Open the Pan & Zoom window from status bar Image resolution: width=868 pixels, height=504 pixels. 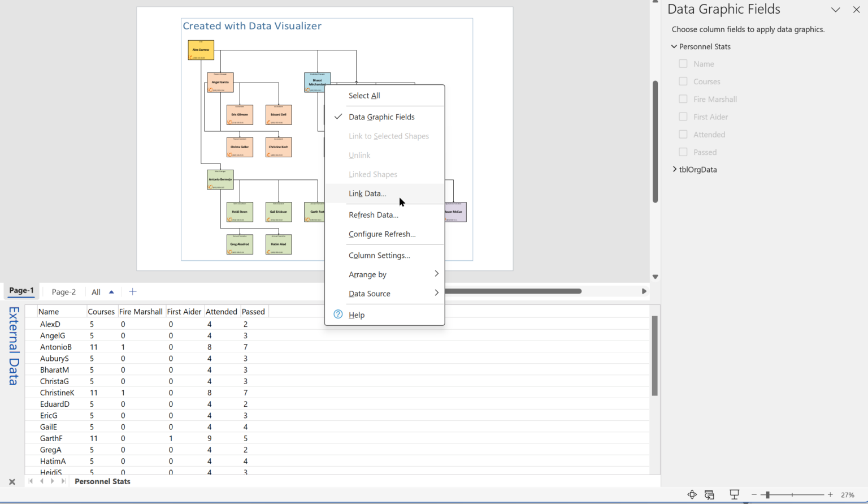[x=692, y=494]
